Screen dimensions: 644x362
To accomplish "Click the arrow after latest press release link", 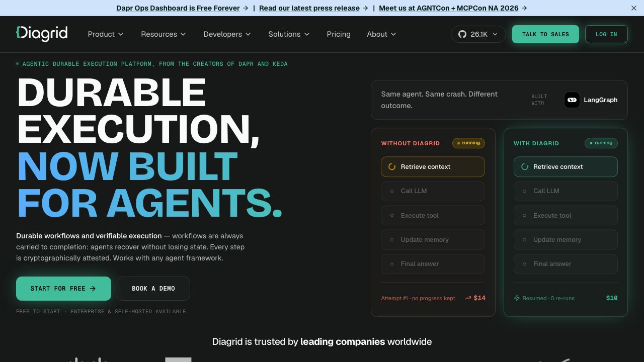I will [365, 8].
